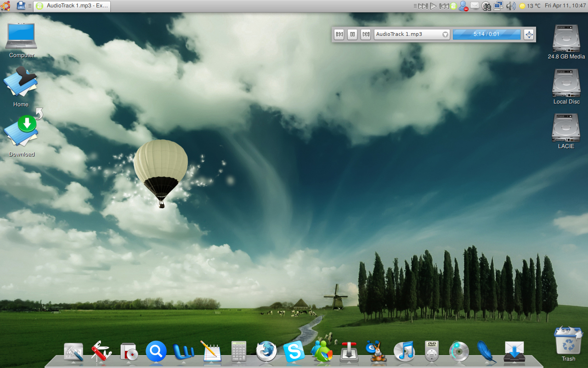Open the mail envelope tray icon
This screenshot has height=368, width=588.
475,6
